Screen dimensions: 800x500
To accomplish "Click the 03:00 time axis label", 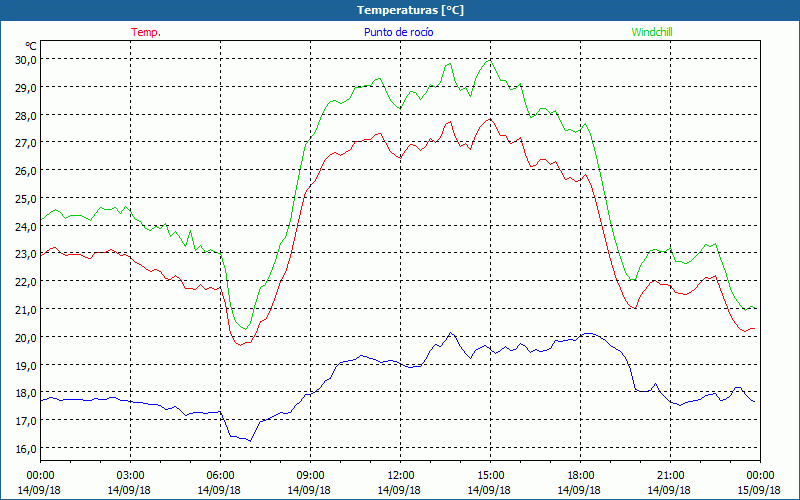I will (130, 476).
